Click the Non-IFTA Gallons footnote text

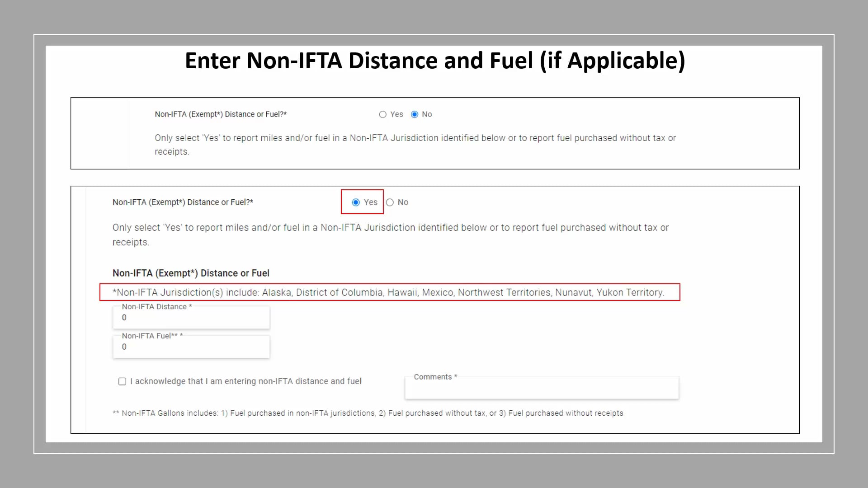[368, 413]
